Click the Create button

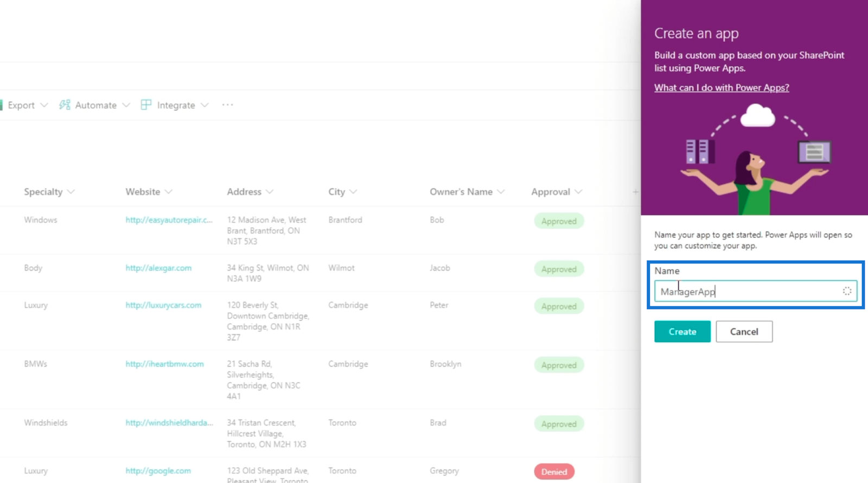[682, 332]
